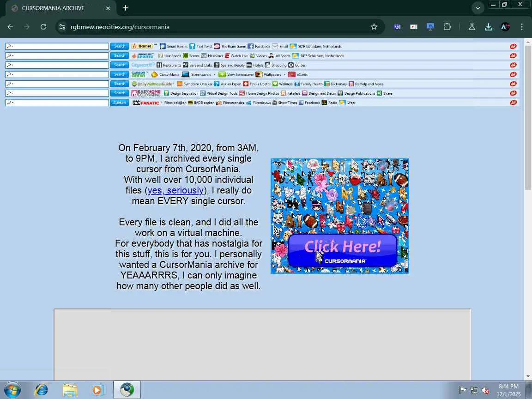
Task: Open Windows Explorer folder on taskbar
Action: tap(70, 390)
